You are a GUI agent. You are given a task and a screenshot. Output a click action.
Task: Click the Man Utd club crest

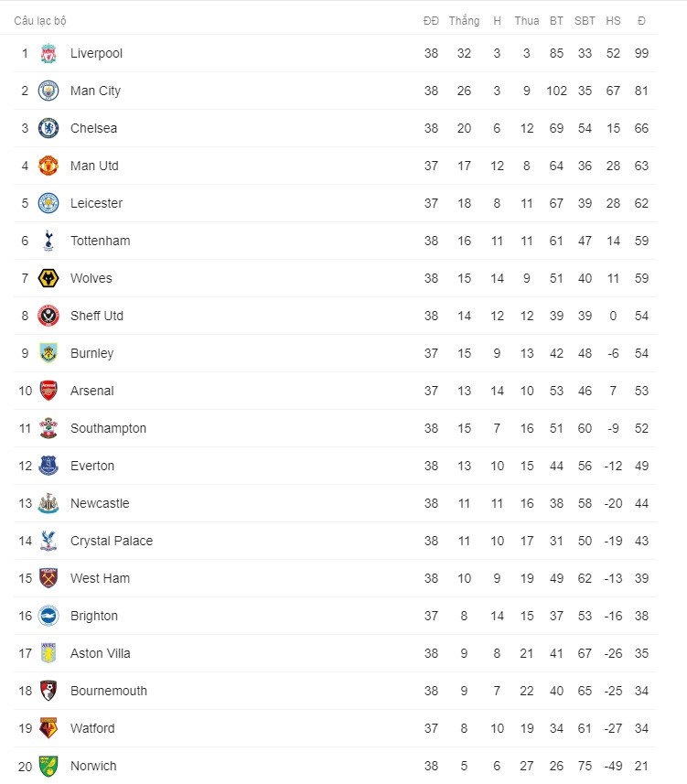[x=48, y=166]
